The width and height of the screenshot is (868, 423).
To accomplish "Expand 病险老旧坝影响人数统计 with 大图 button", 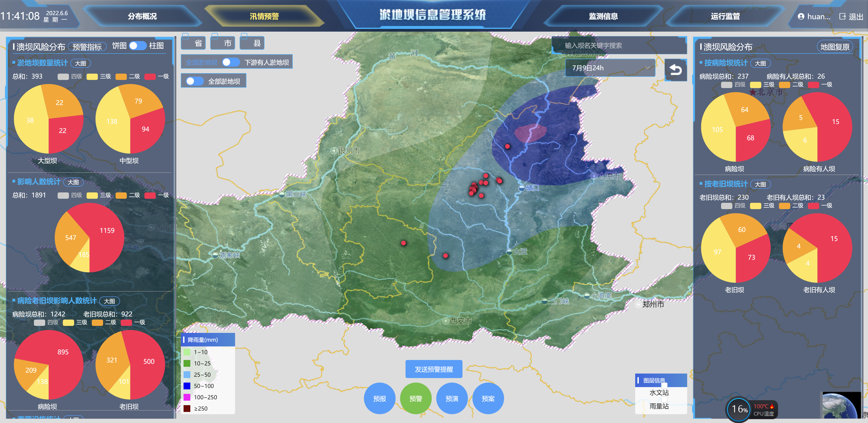I will pyautogui.click(x=109, y=301).
